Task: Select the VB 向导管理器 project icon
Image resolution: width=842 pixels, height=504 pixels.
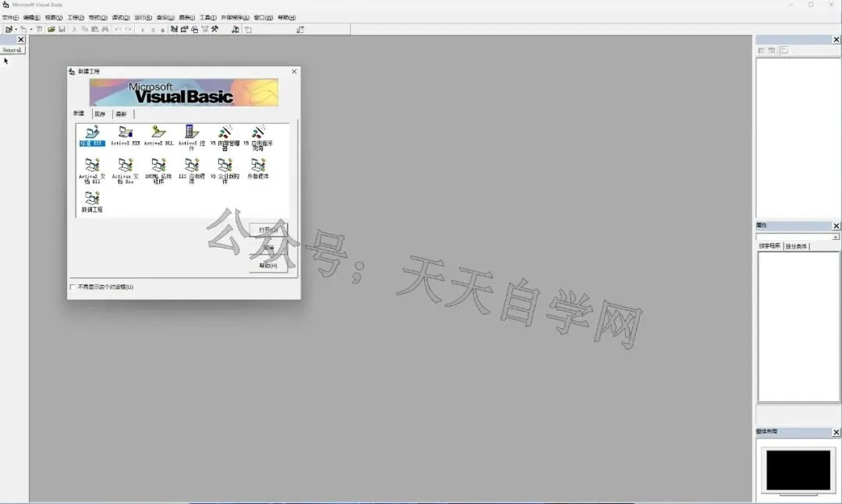Action: [x=225, y=138]
